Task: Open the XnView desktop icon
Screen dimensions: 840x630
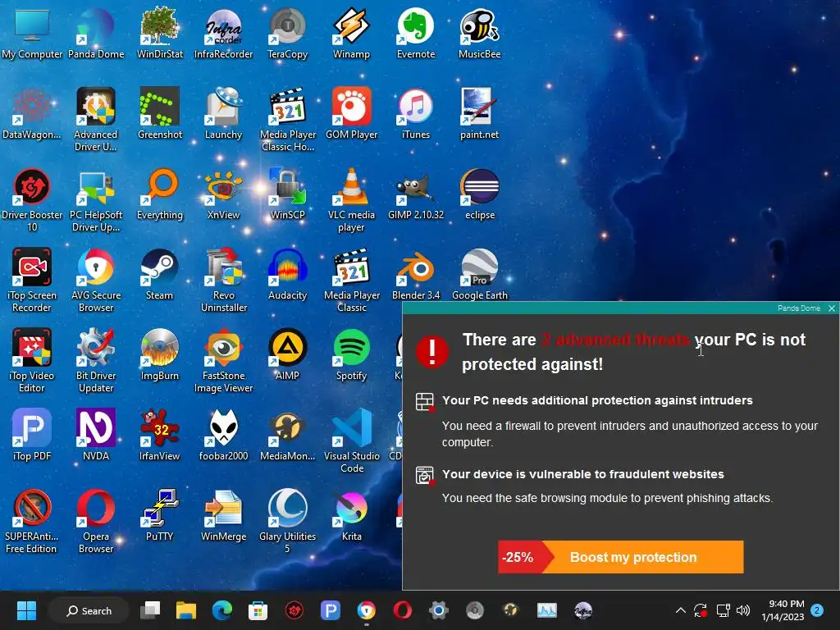Action: 223,194
